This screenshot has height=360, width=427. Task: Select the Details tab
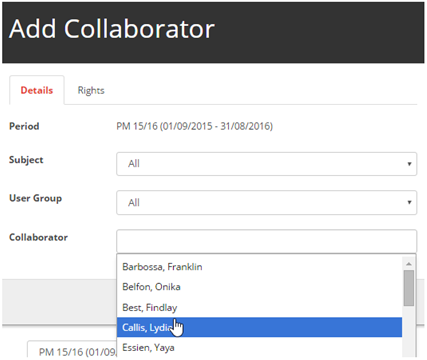37,90
